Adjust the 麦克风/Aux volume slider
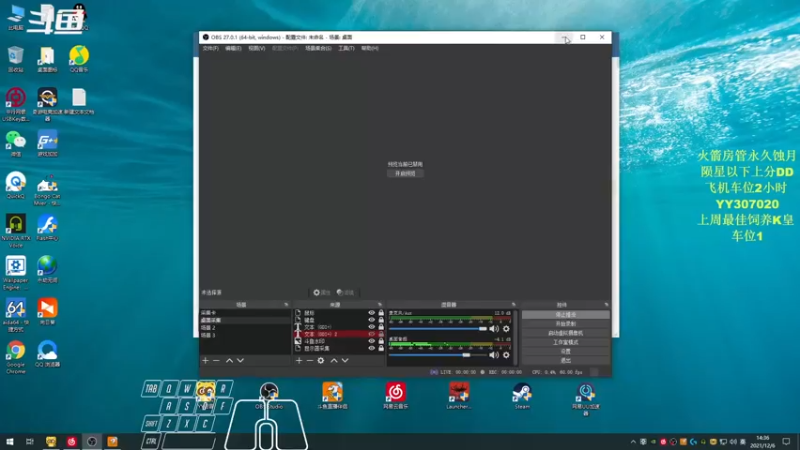Image resolution: width=800 pixels, height=450 pixels. click(438, 329)
